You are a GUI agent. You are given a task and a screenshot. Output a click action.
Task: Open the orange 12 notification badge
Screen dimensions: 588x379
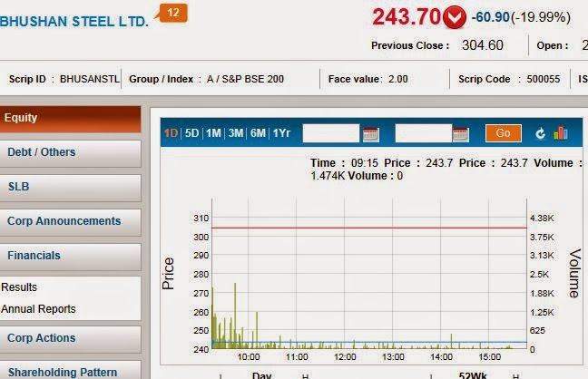[x=172, y=13]
